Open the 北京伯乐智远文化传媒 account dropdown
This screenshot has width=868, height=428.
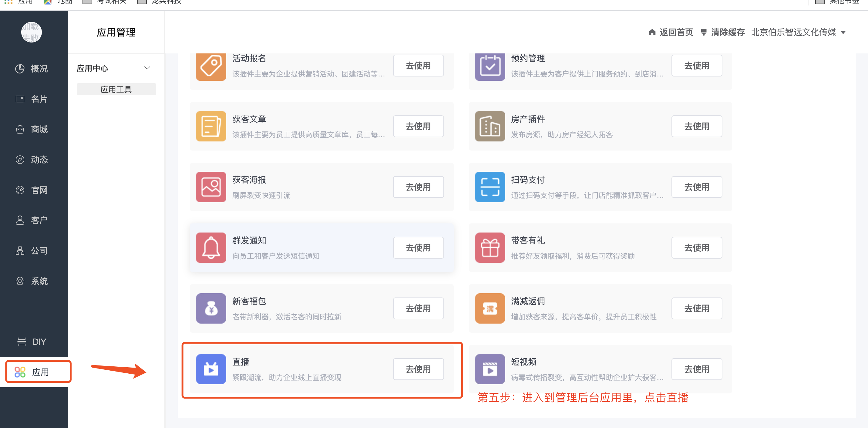click(x=799, y=32)
